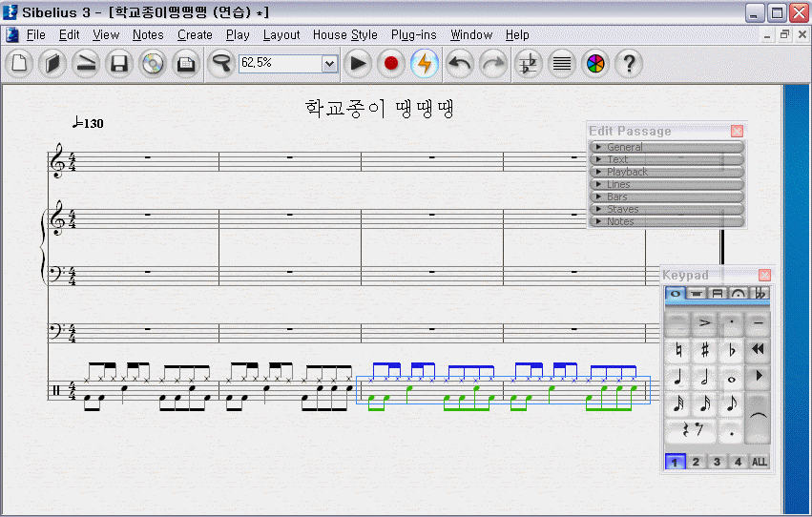The image size is (812, 517).
Task: Switch to the fermata articulations Keypad tab
Action: click(x=738, y=294)
